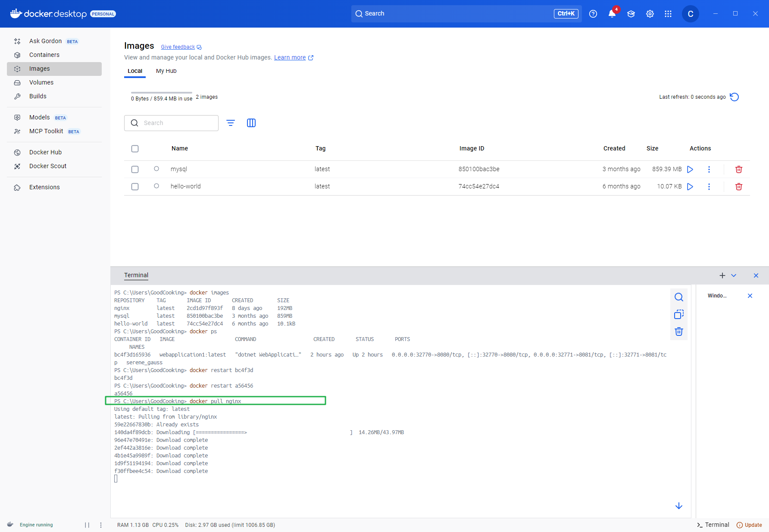Open Docker Hub section
This screenshot has width=769, height=532.
pos(54,152)
